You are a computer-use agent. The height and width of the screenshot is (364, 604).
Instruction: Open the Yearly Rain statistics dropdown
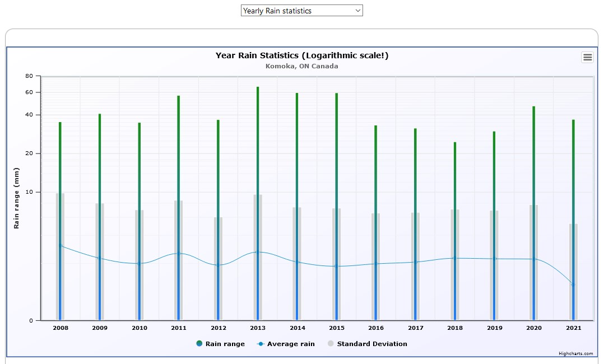coord(301,11)
